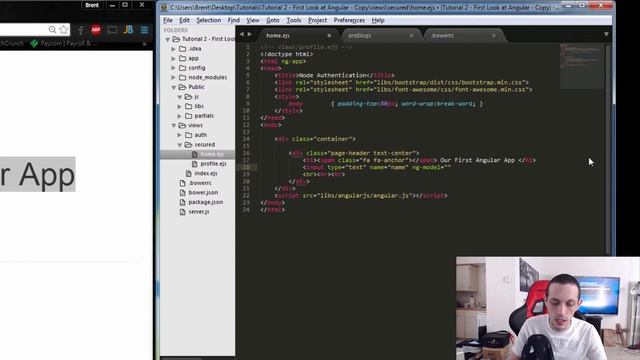Close the profile.ejs tab

[411, 36]
